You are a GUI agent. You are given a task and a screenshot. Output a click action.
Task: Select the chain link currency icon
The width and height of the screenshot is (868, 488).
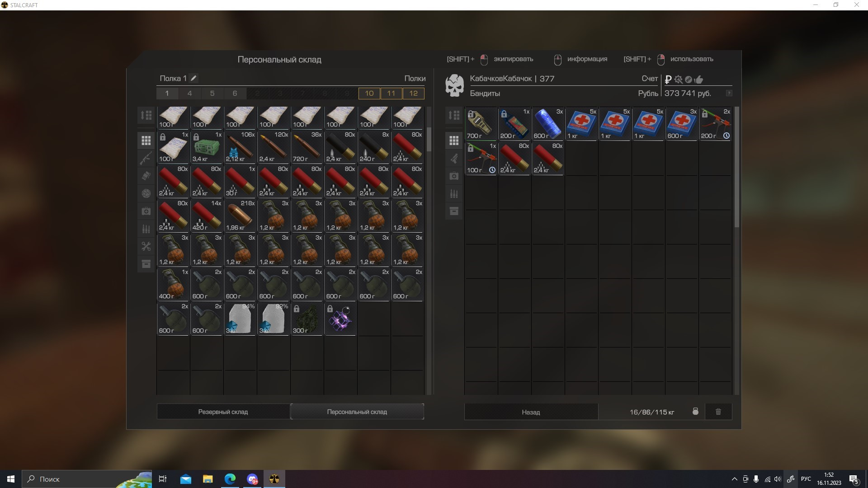[x=689, y=80]
